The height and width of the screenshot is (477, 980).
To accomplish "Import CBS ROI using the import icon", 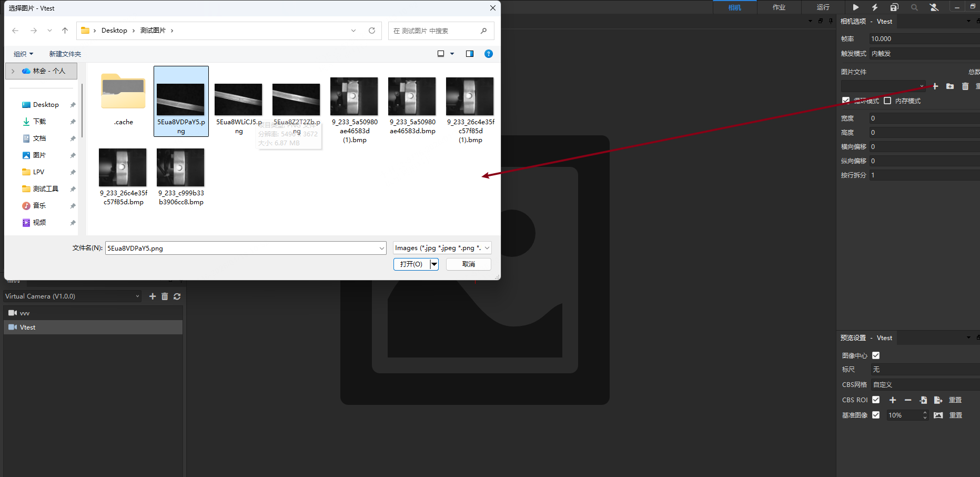I will pos(923,400).
